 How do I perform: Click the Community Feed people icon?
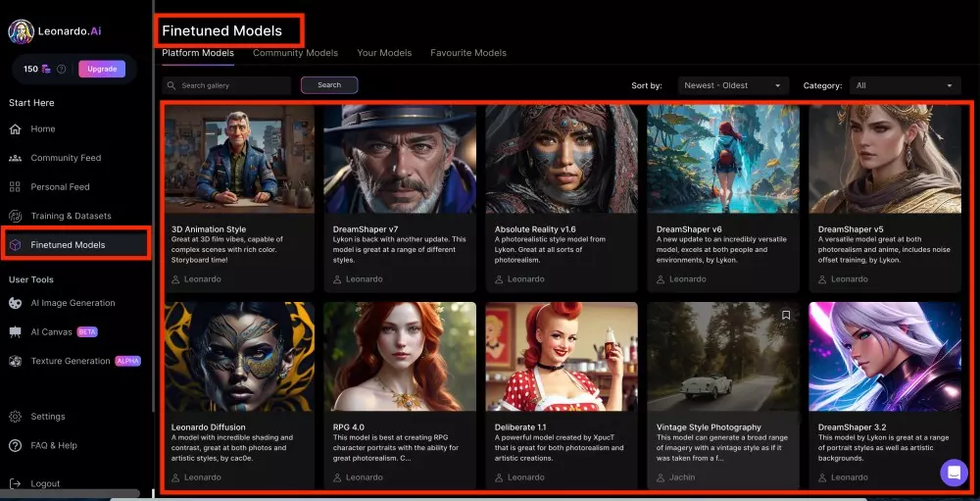(x=15, y=158)
